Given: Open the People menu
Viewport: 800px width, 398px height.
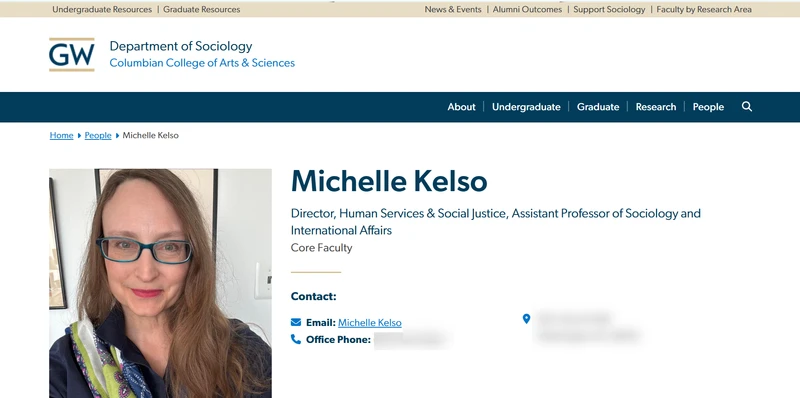Looking at the screenshot, I should (708, 107).
